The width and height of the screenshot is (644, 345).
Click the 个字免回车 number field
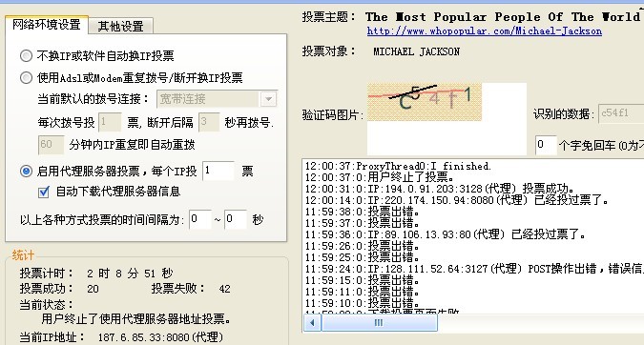point(546,145)
